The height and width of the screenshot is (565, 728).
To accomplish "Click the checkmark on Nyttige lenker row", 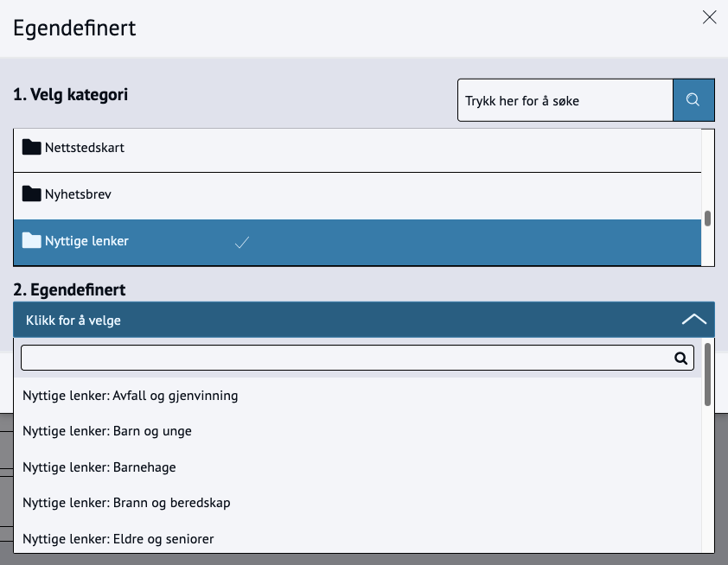I will 242,242.
